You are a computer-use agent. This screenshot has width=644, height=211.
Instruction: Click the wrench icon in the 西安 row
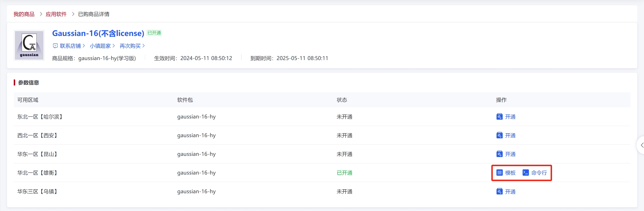tap(499, 136)
